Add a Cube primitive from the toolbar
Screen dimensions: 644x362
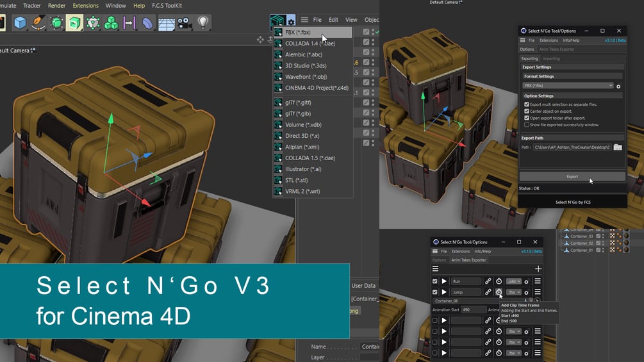pyautogui.click(x=20, y=22)
